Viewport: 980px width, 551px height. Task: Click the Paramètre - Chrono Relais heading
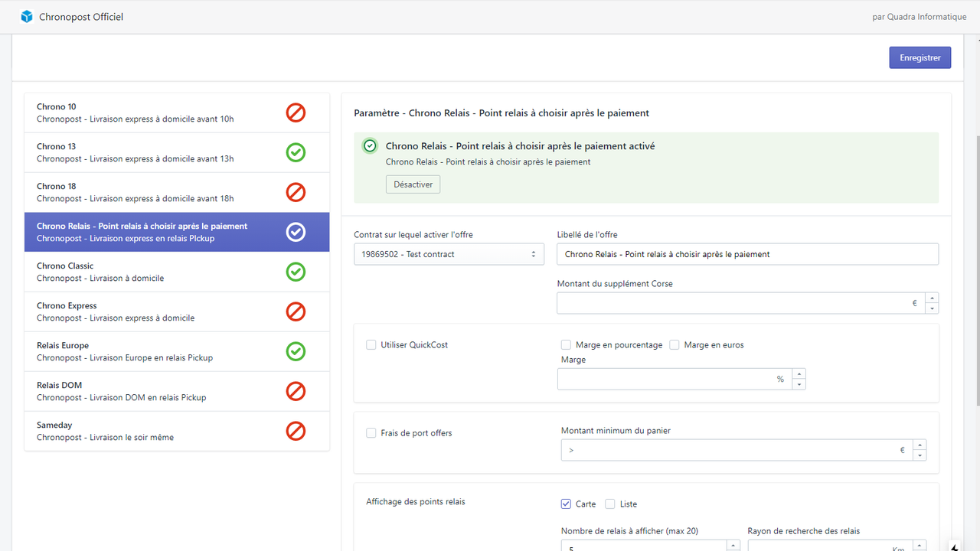coord(501,113)
